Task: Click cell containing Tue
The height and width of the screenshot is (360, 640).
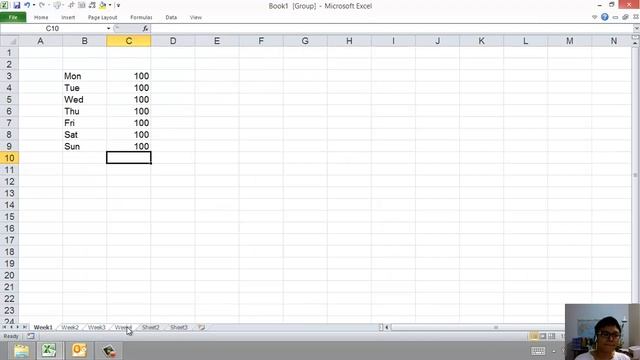Action: point(84,88)
